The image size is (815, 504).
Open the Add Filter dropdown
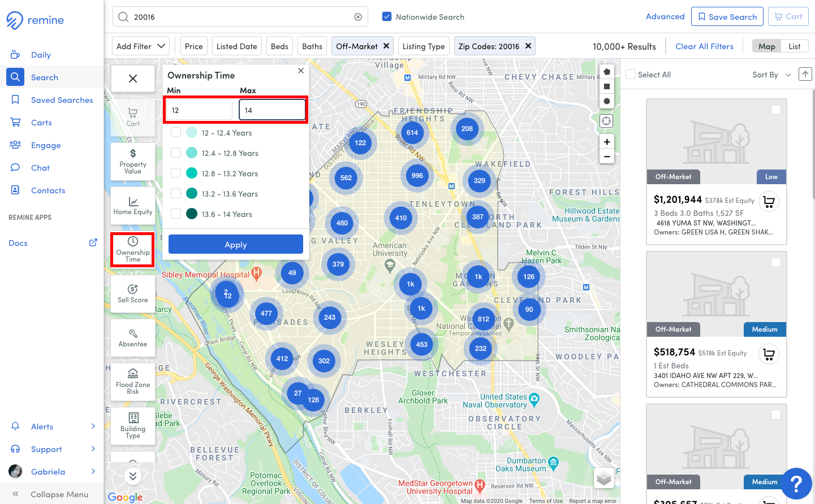pyautogui.click(x=141, y=46)
